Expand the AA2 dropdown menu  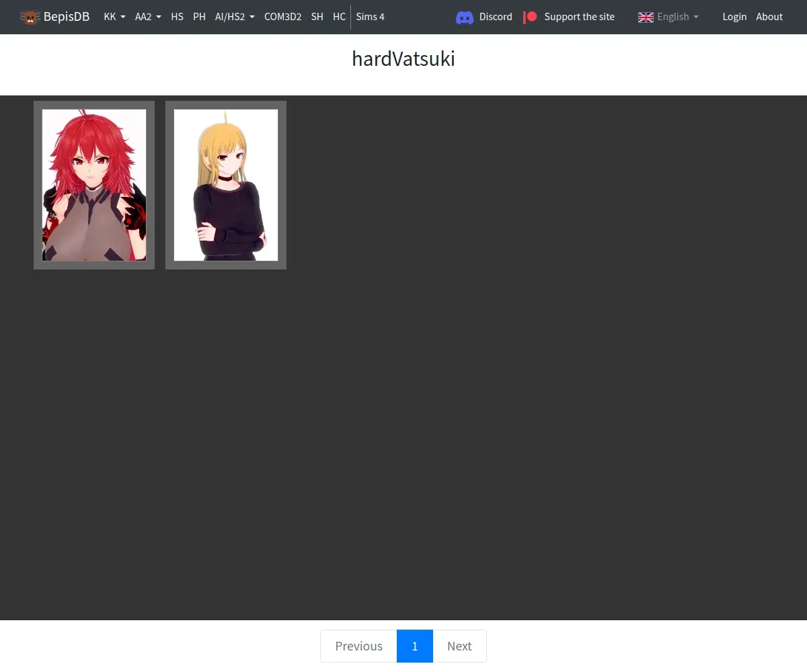point(148,17)
